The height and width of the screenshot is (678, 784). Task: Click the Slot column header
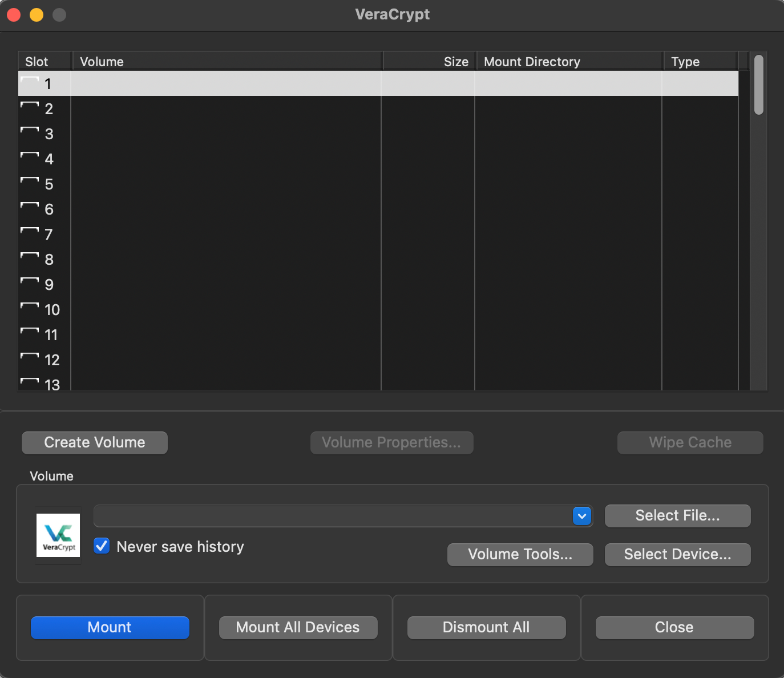[x=45, y=62]
